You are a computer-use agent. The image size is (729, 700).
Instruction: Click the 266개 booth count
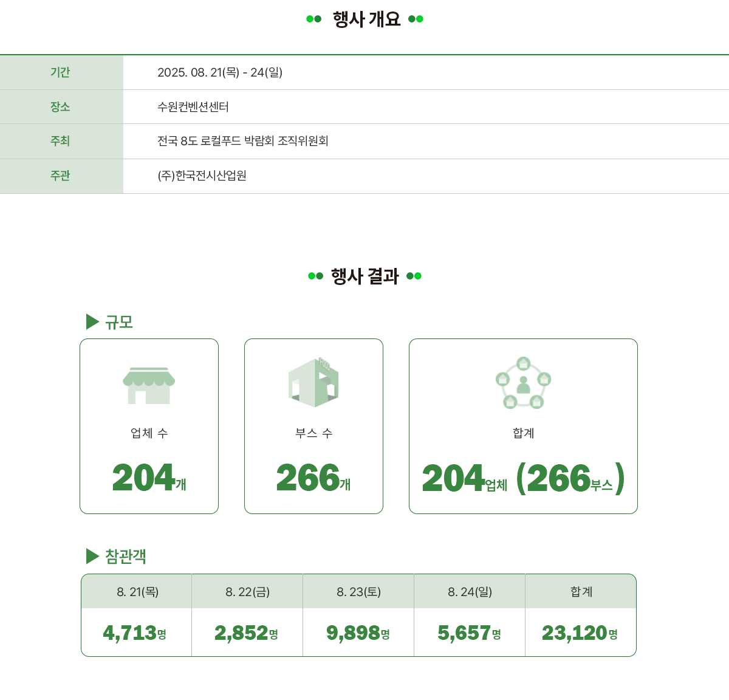(x=313, y=478)
